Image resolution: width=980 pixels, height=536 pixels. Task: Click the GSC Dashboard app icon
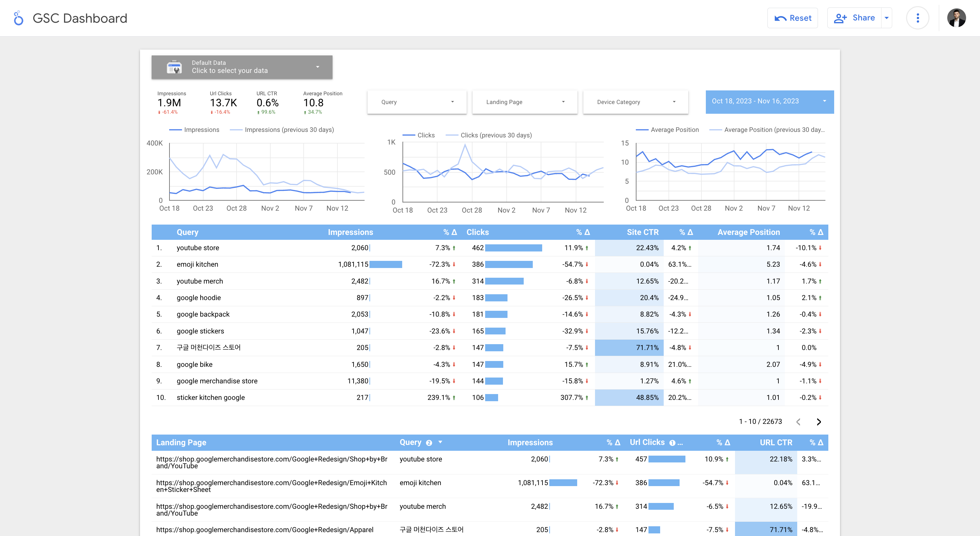[x=17, y=18]
